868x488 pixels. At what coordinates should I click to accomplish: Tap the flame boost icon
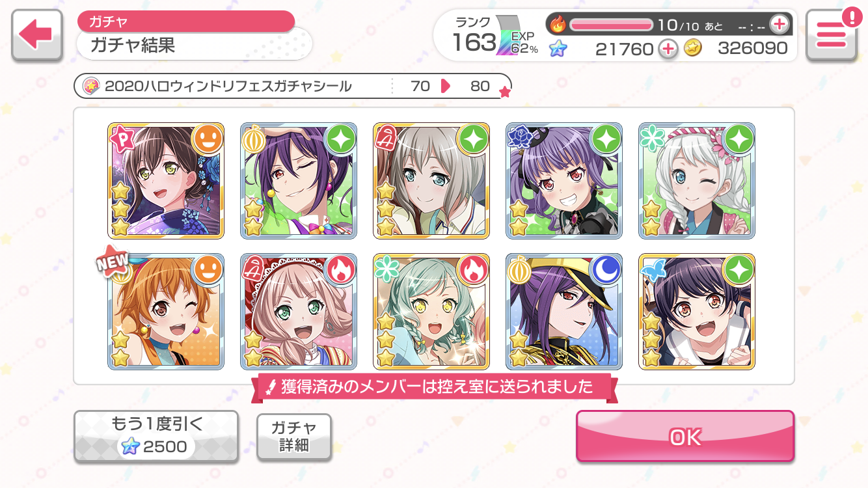pyautogui.click(x=558, y=25)
